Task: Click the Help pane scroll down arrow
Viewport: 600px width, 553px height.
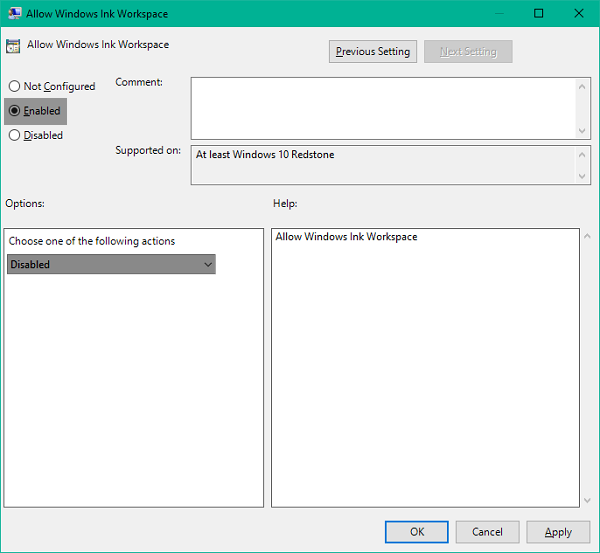Action: point(587,499)
